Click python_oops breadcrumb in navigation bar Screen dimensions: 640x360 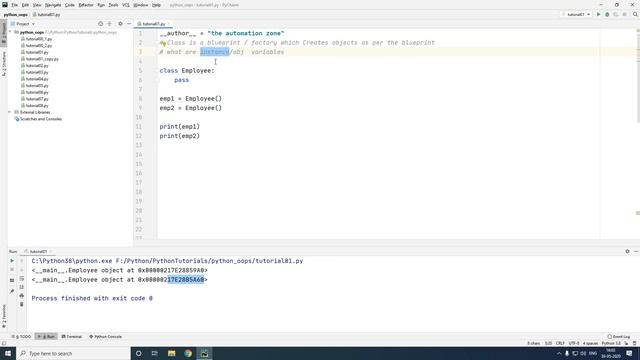tap(16, 15)
